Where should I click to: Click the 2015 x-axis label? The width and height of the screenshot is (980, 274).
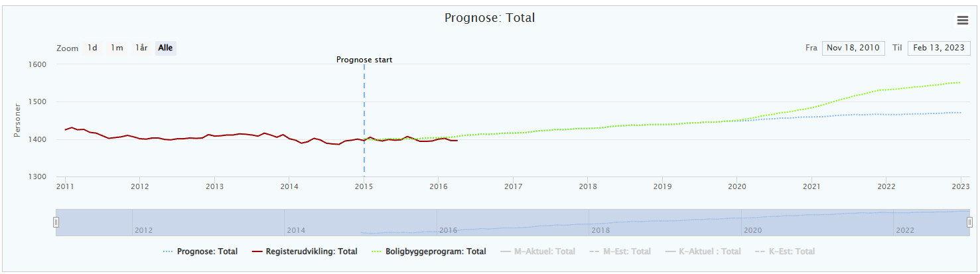tap(364, 186)
